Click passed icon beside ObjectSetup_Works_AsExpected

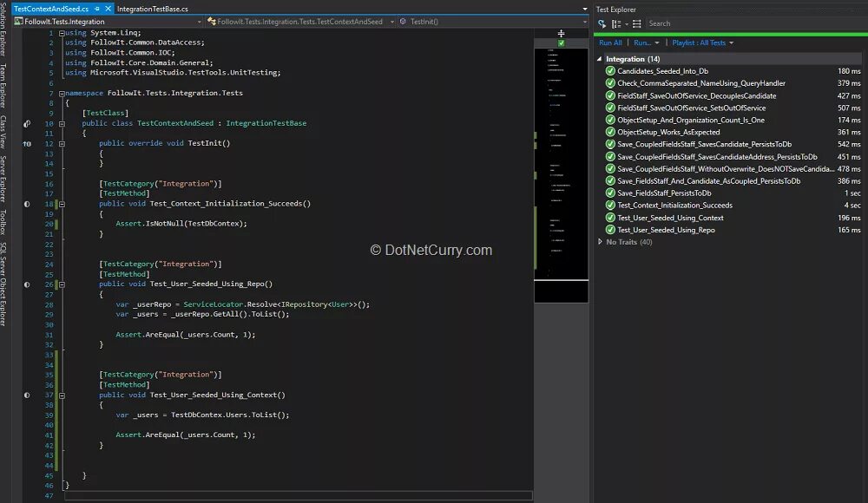[x=610, y=132]
